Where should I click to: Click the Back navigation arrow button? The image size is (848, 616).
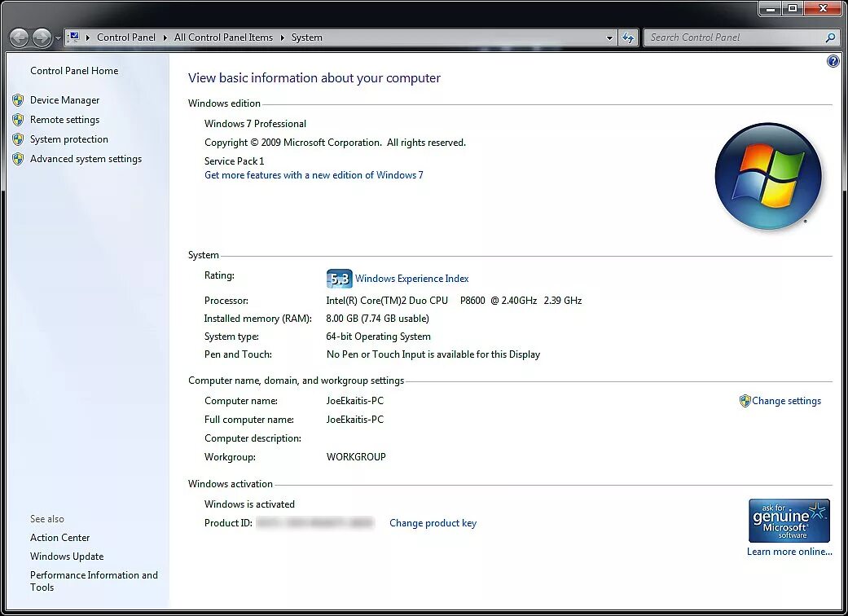click(19, 37)
